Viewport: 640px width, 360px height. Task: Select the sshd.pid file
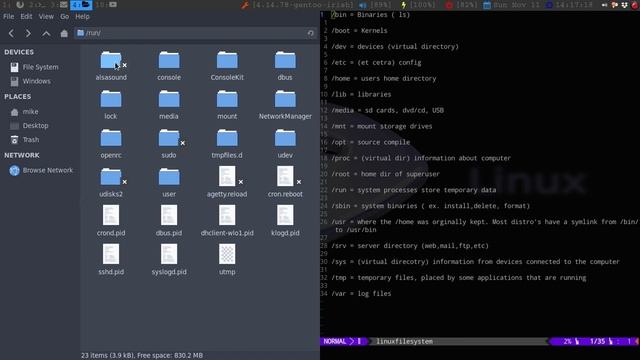coord(111,260)
